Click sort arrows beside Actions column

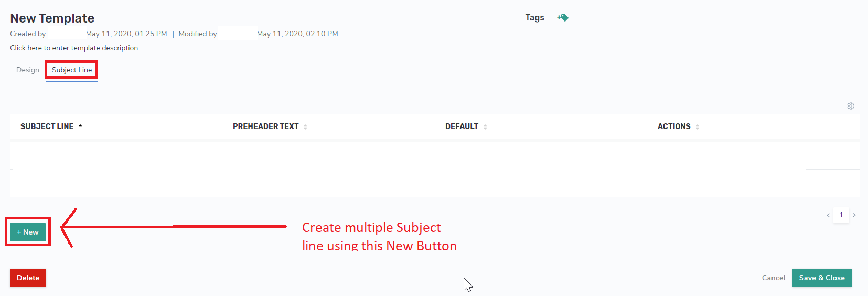(x=697, y=127)
